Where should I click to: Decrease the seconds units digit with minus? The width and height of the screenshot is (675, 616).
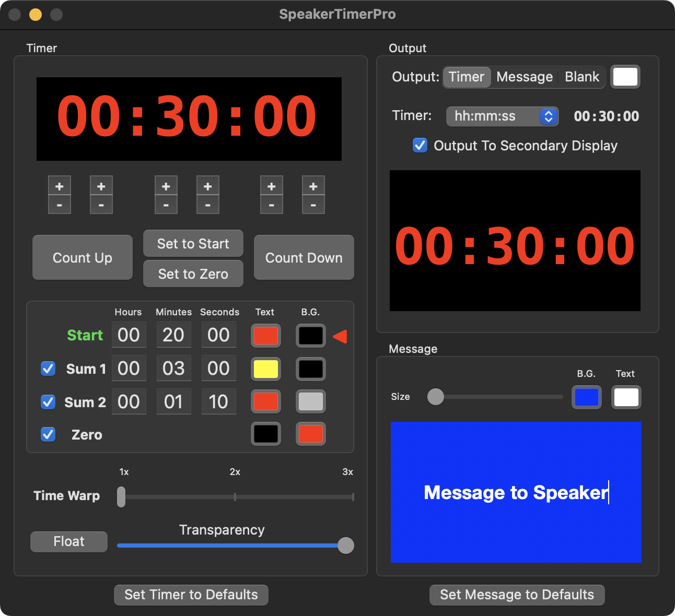click(x=313, y=205)
